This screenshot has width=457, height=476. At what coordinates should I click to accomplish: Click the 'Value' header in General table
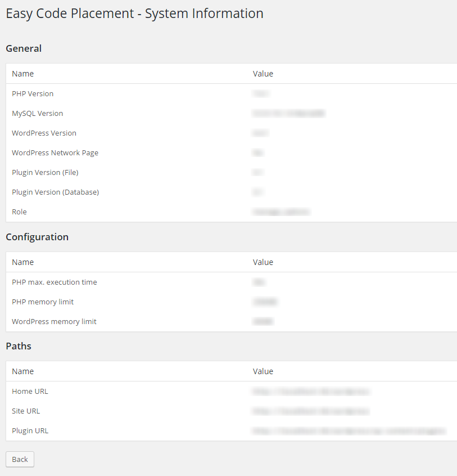pyautogui.click(x=263, y=74)
